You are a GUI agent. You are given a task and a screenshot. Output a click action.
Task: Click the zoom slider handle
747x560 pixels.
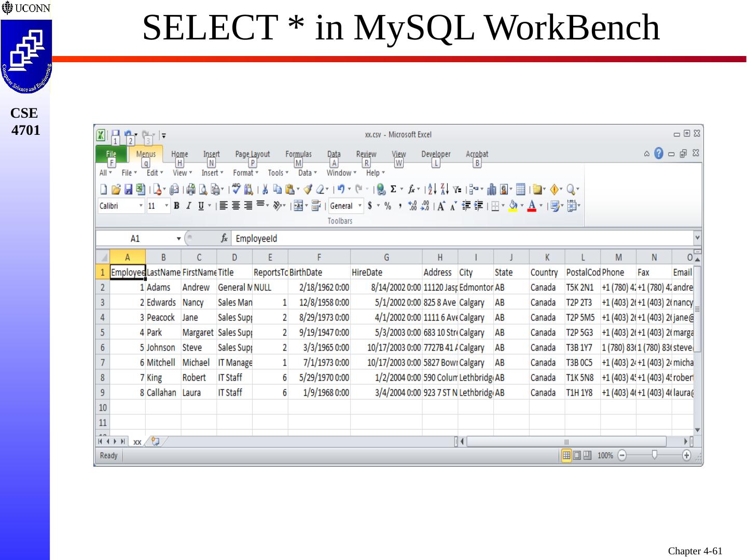click(655, 455)
